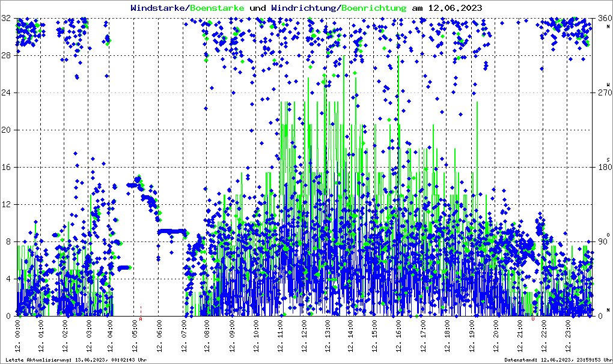This screenshot has width=613, height=364.
Task: Select the '16' wind speed axis label
Action: (6, 167)
